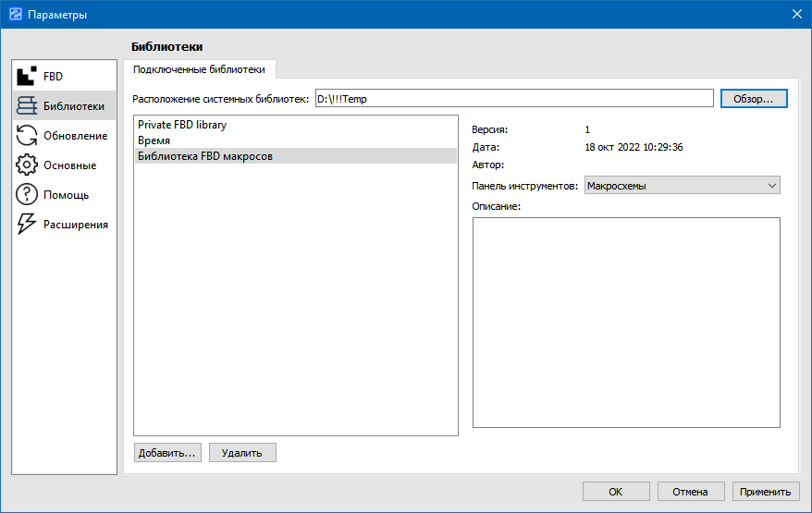The height and width of the screenshot is (513, 812).
Task: Select the Время library entry
Action: (x=154, y=140)
